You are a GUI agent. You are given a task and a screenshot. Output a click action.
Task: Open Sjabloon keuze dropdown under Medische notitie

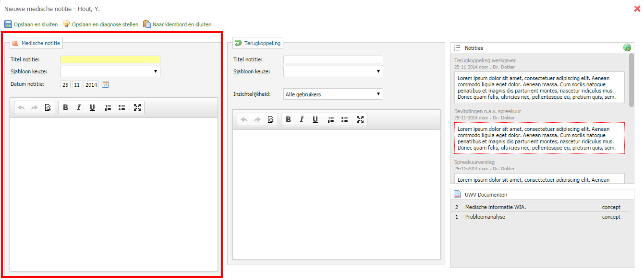point(110,71)
